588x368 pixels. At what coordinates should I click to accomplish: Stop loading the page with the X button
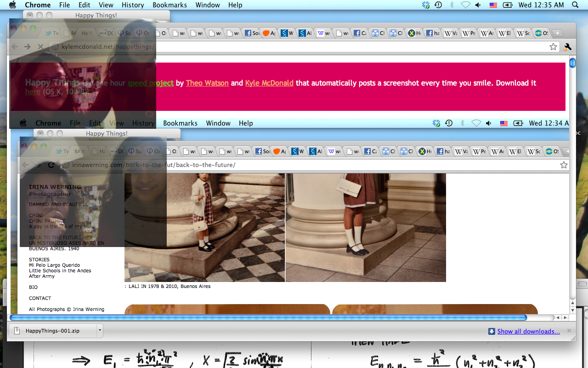click(x=40, y=47)
